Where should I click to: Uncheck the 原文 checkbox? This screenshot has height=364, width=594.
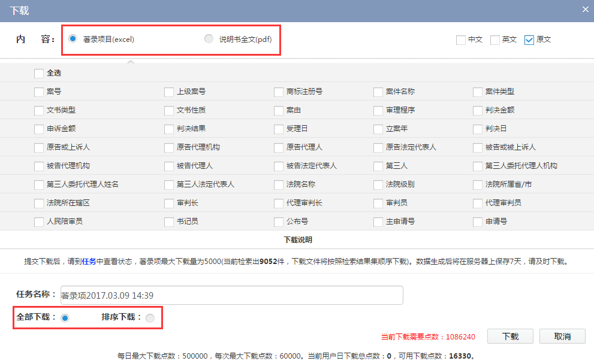point(529,40)
